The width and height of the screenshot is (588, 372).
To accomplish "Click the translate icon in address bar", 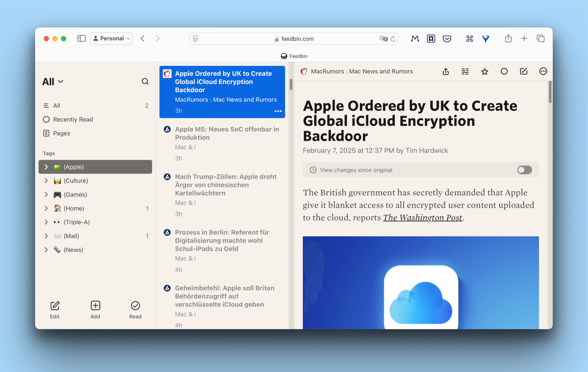I will (x=383, y=39).
